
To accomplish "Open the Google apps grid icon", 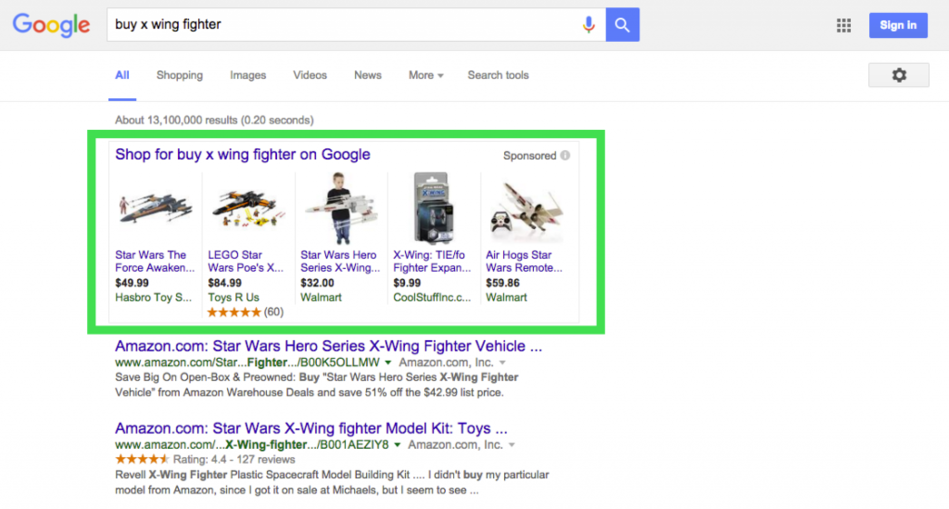I will pos(844,25).
